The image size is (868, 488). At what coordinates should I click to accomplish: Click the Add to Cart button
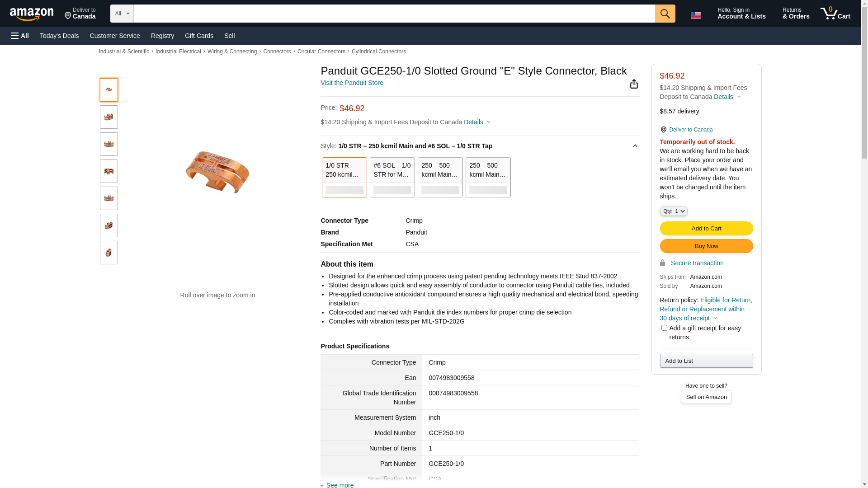pyautogui.click(x=706, y=228)
